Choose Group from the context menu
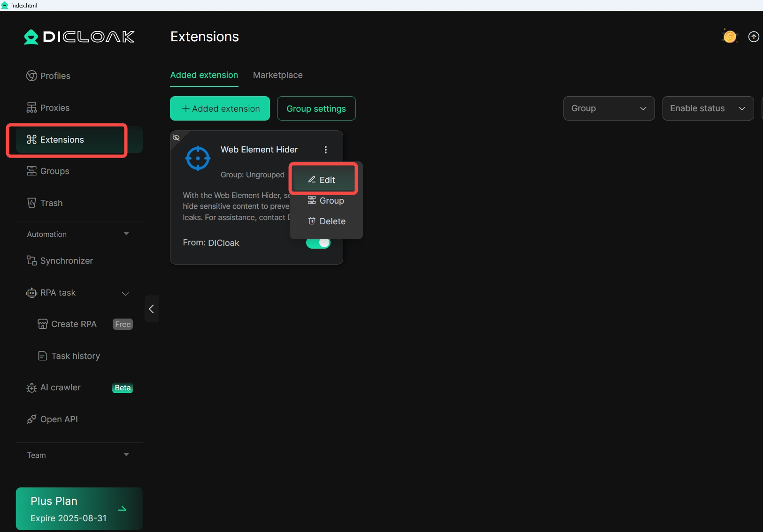This screenshot has height=532, width=763. (x=326, y=200)
